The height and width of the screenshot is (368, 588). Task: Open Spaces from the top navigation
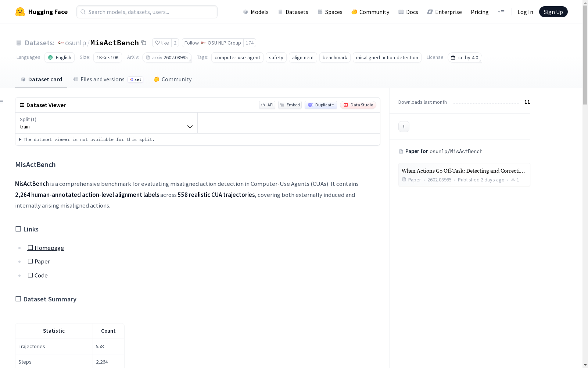pyautogui.click(x=330, y=12)
